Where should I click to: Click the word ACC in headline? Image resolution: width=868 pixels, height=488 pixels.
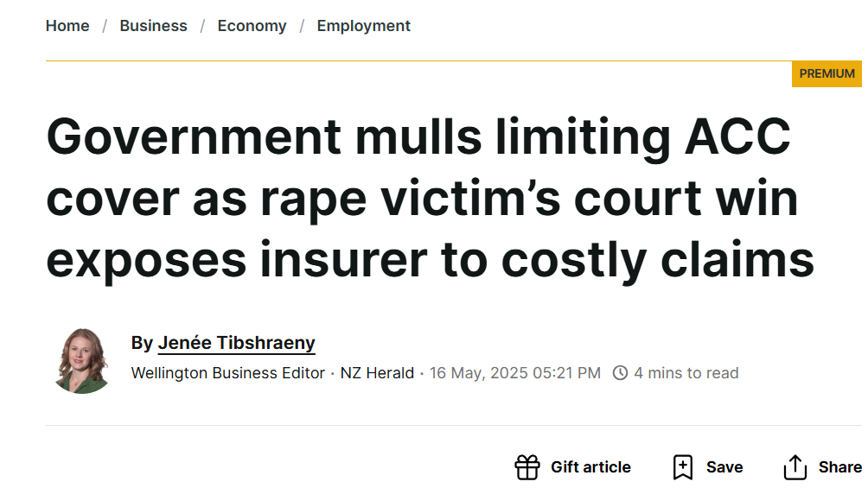(x=737, y=136)
